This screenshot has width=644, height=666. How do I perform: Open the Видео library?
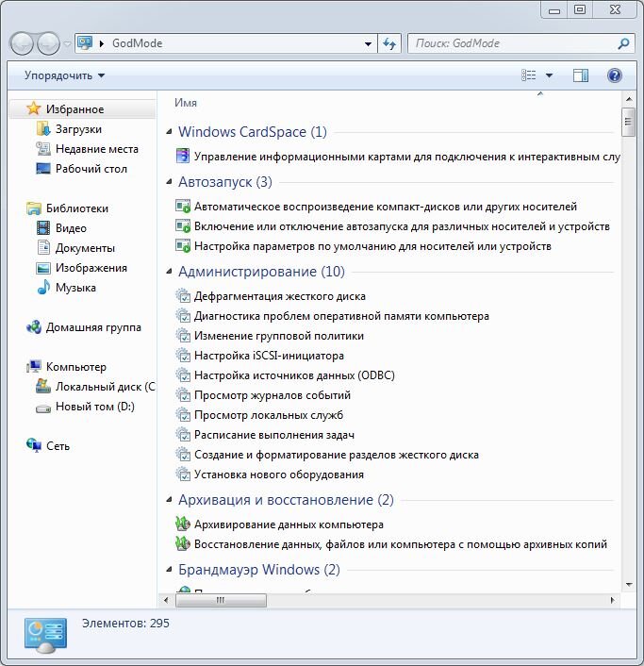tap(71, 228)
